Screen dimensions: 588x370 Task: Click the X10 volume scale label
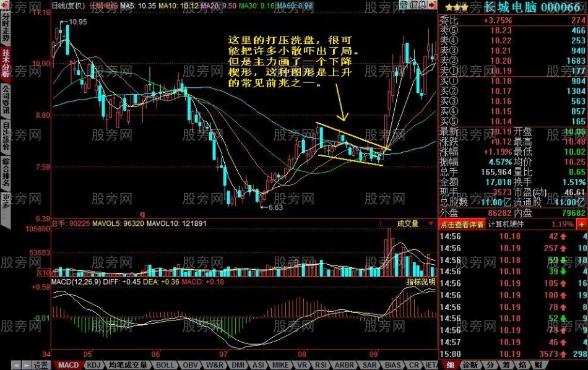[44, 273]
